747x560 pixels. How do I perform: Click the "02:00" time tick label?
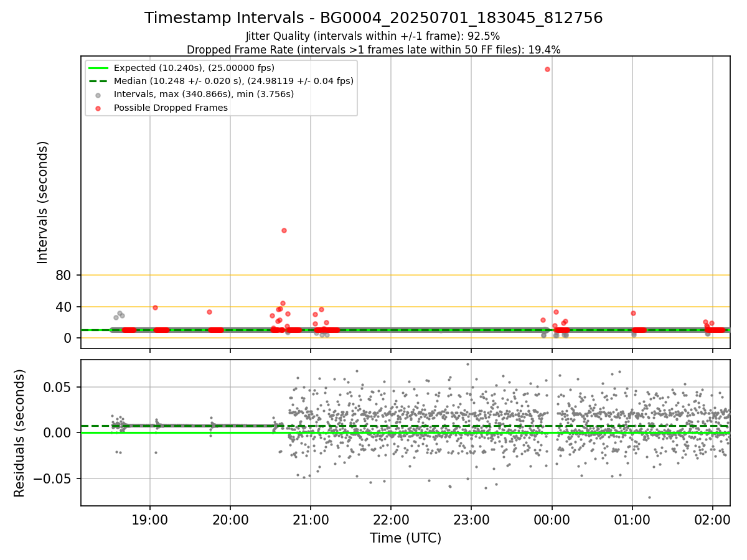coord(713,520)
